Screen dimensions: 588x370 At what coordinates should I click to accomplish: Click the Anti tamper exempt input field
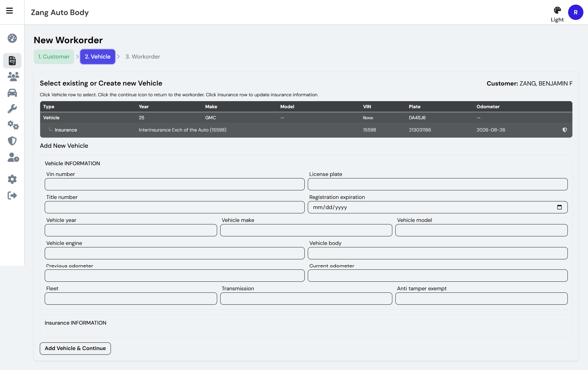(481, 299)
